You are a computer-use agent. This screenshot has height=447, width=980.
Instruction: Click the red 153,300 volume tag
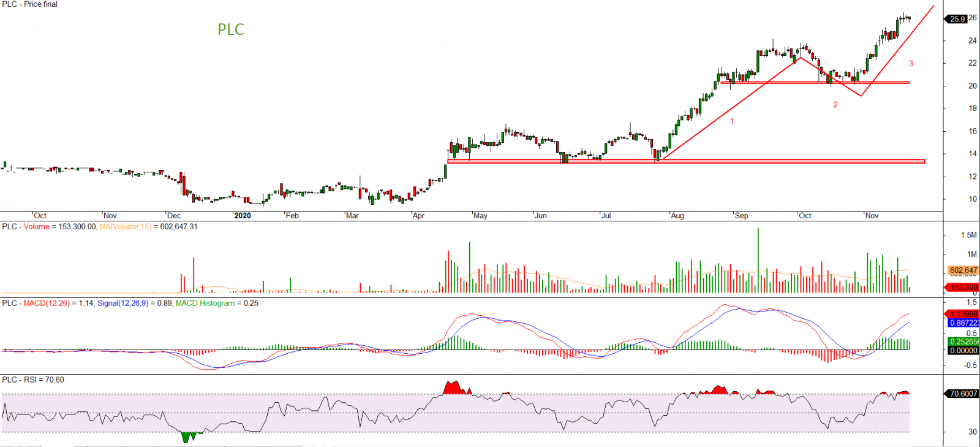pyautogui.click(x=963, y=288)
